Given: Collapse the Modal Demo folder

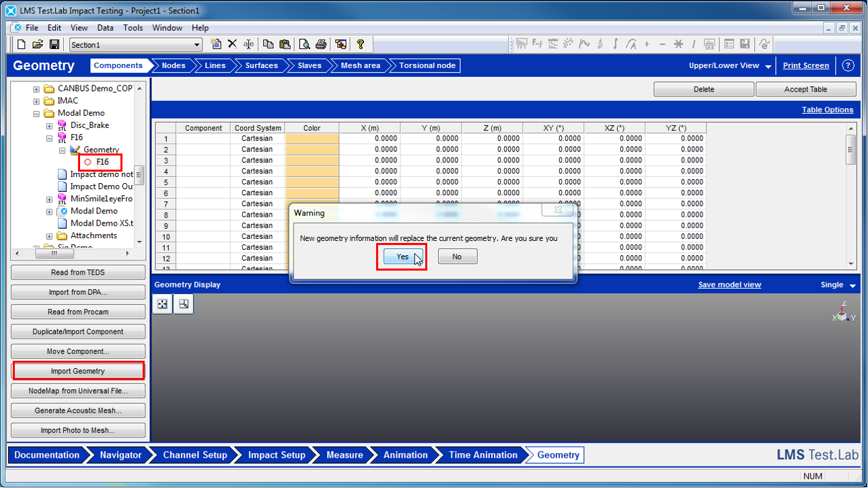Looking at the screenshot, I should [x=36, y=113].
